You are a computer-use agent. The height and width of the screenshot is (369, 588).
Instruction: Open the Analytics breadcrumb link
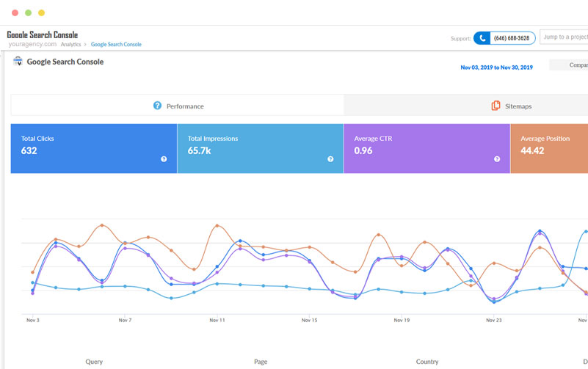point(71,44)
